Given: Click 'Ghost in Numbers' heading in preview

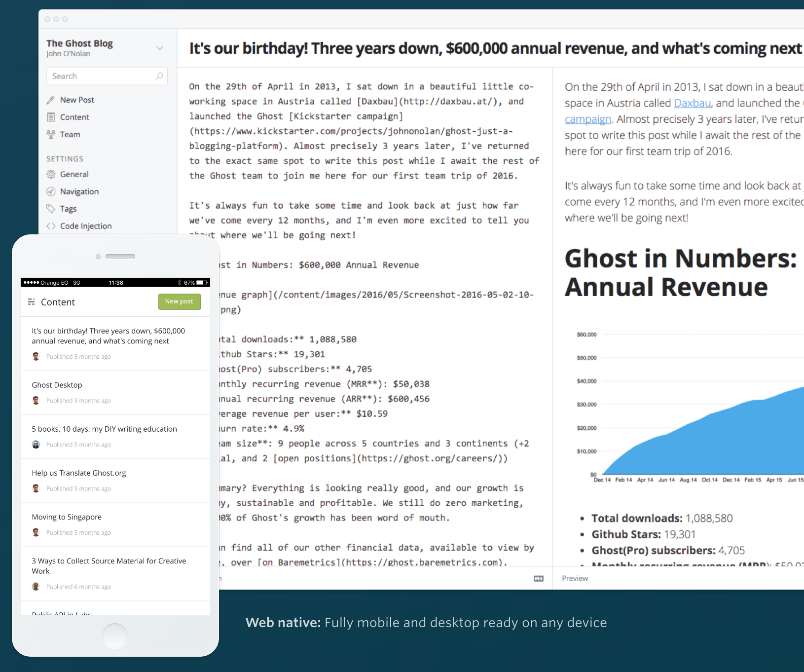Looking at the screenshot, I should [x=681, y=272].
